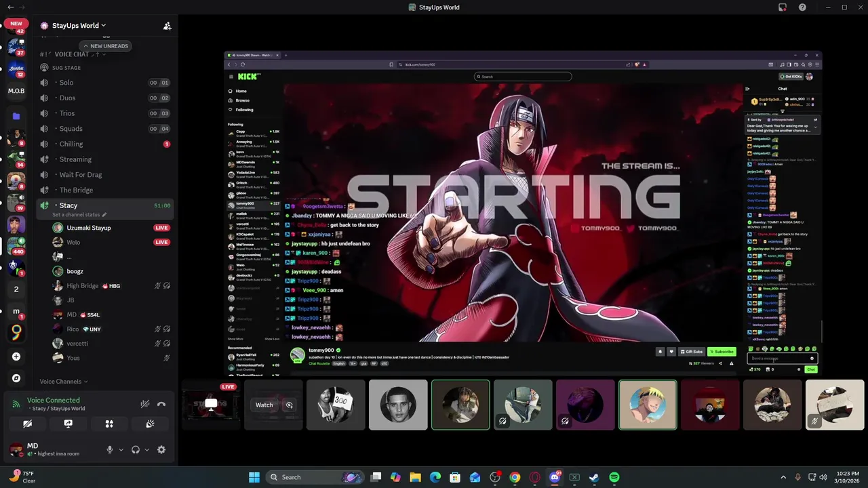This screenshot has height=488, width=868.
Task: Open Steam from the taskbar
Action: [594, 477]
